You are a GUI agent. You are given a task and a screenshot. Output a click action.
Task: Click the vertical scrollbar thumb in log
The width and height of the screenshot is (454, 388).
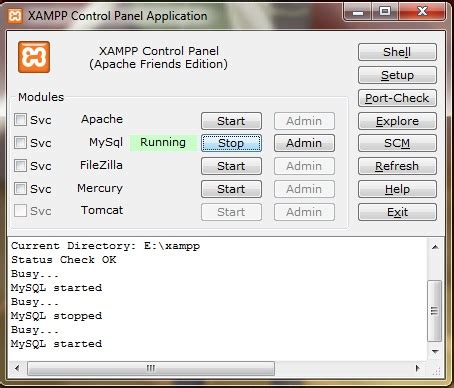point(435,311)
